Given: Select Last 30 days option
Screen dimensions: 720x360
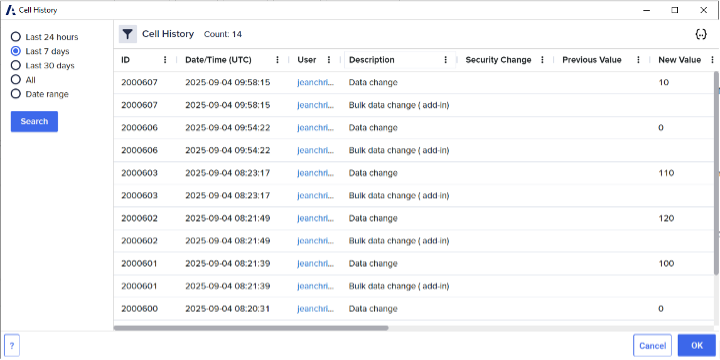Looking at the screenshot, I should tap(16, 65).
